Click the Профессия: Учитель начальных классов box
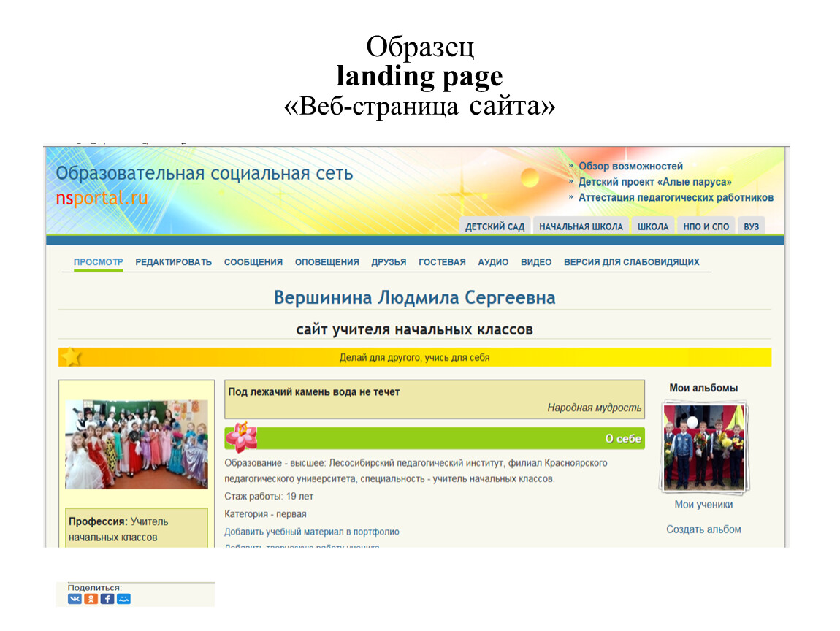 [x=137, y=527]
